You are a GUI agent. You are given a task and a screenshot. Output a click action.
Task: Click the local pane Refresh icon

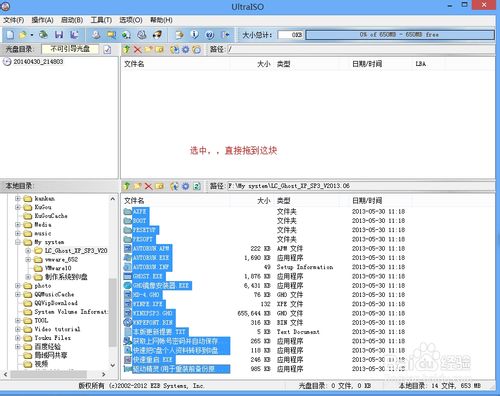click(x=197, y=186)
